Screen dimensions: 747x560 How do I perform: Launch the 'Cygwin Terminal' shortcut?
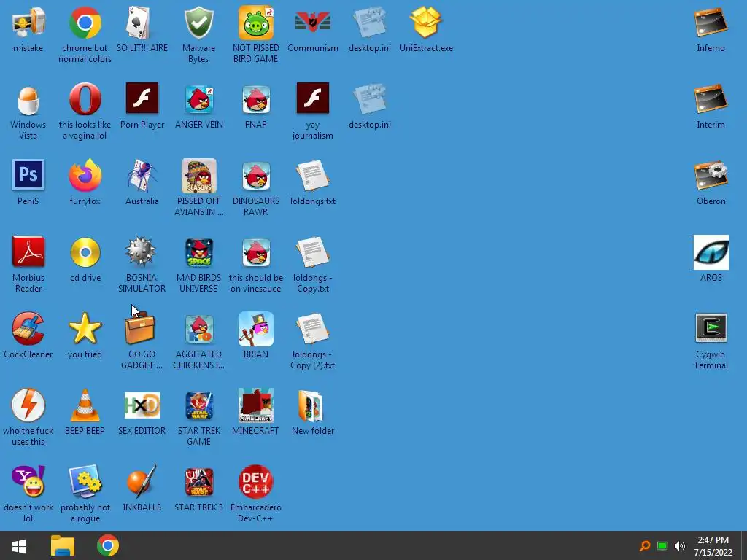click(x=711, y=329)
